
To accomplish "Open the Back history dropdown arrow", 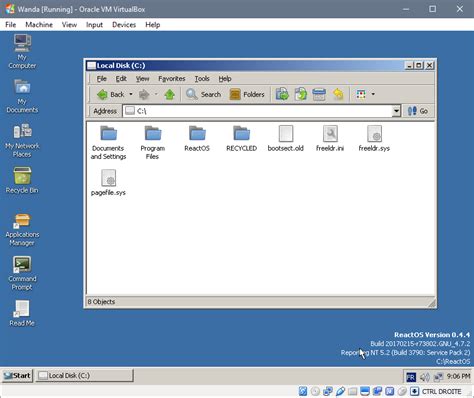I will [x=131, y=94].
